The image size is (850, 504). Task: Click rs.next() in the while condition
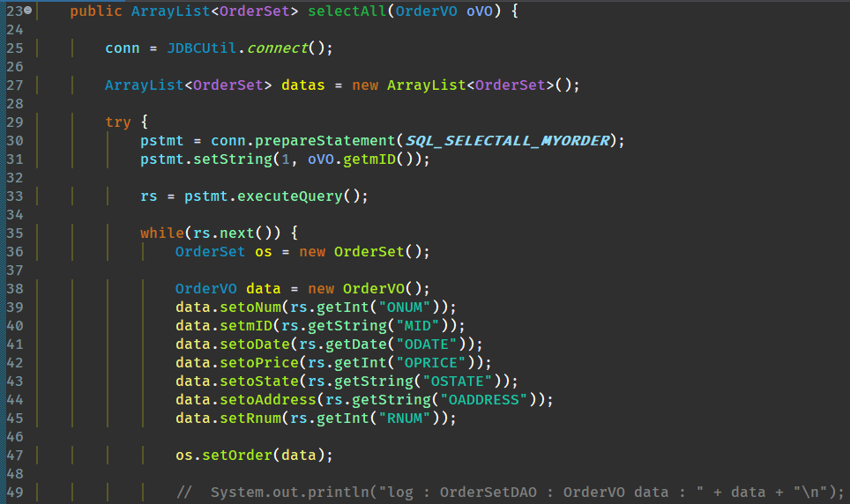(233, 233)
